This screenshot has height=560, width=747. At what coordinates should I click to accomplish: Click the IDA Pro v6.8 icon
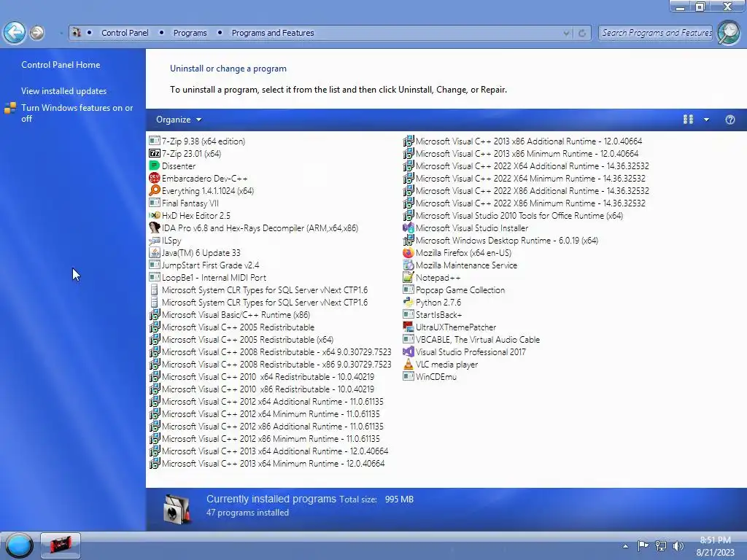click(155, 227)
